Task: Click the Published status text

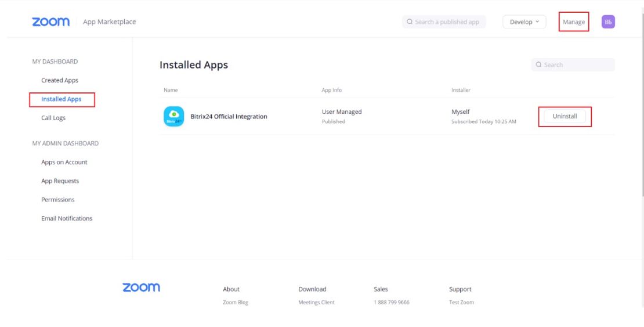Action: coord(333,122)
